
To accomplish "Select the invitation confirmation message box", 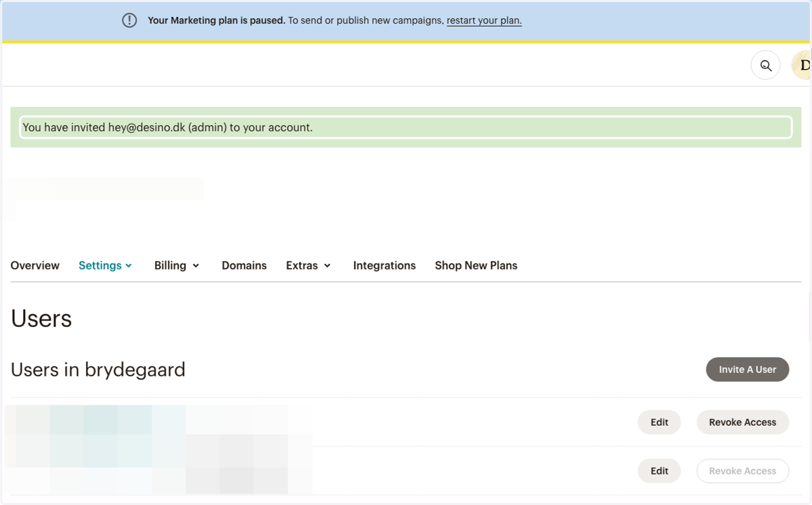I will (x=406, y=127).
